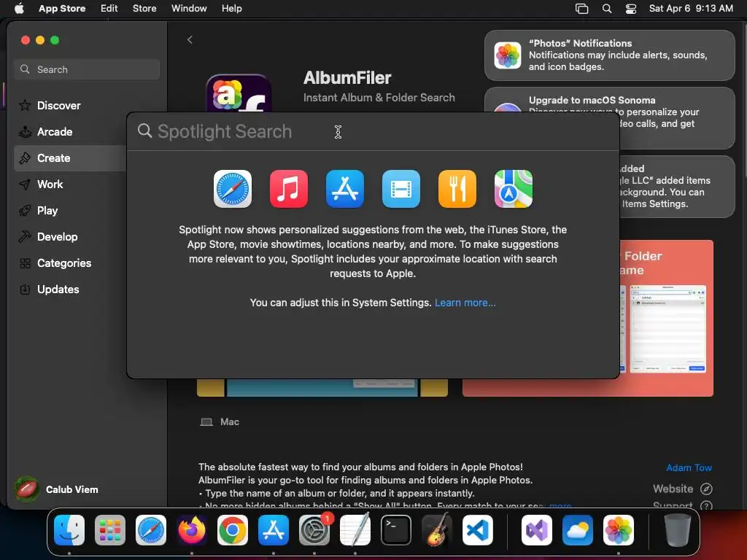The image size is (747, 560).
Task: Launch Safari from the Dock
Action: (151, 530)
